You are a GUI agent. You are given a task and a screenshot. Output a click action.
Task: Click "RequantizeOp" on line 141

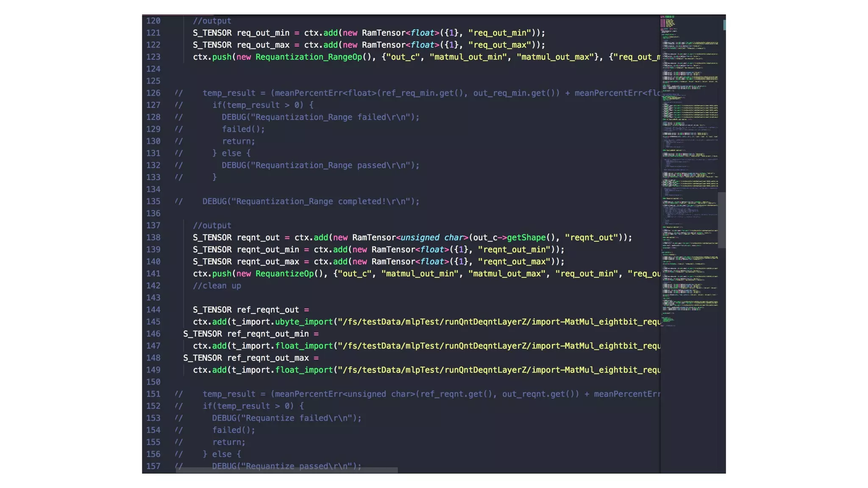(284, 274)
